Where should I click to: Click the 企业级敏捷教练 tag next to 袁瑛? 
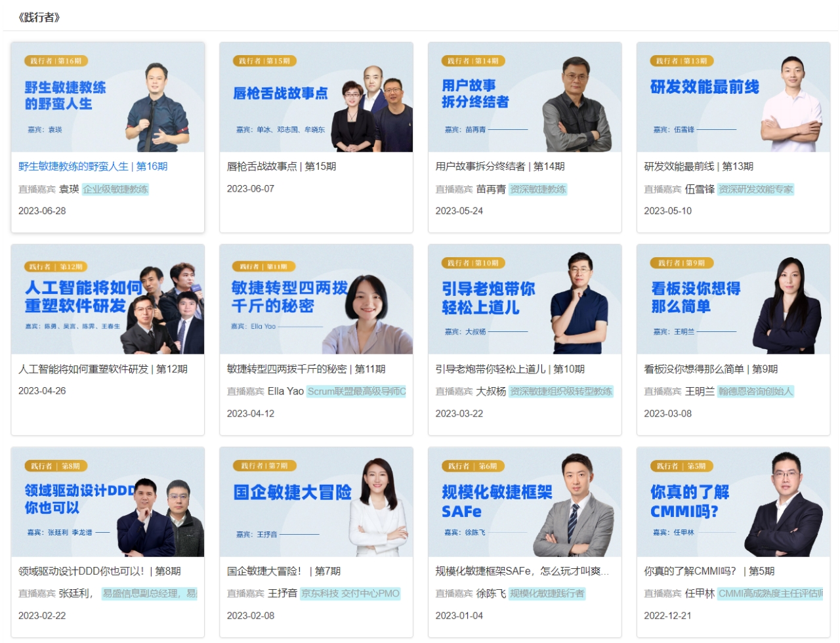[x=115, y=189]
